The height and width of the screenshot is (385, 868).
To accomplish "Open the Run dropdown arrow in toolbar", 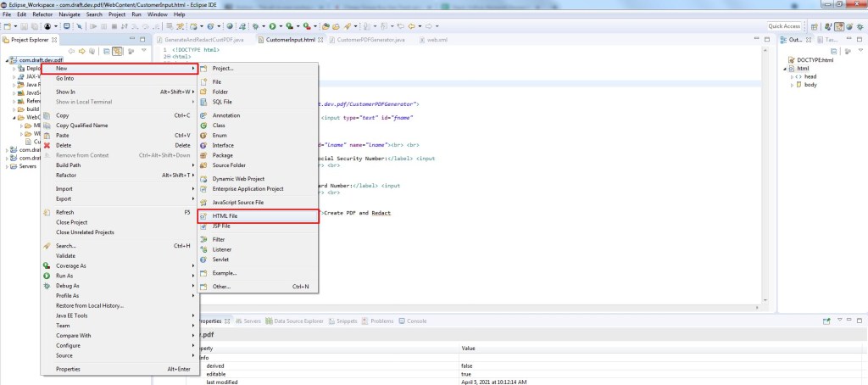I will click(281, 26).
